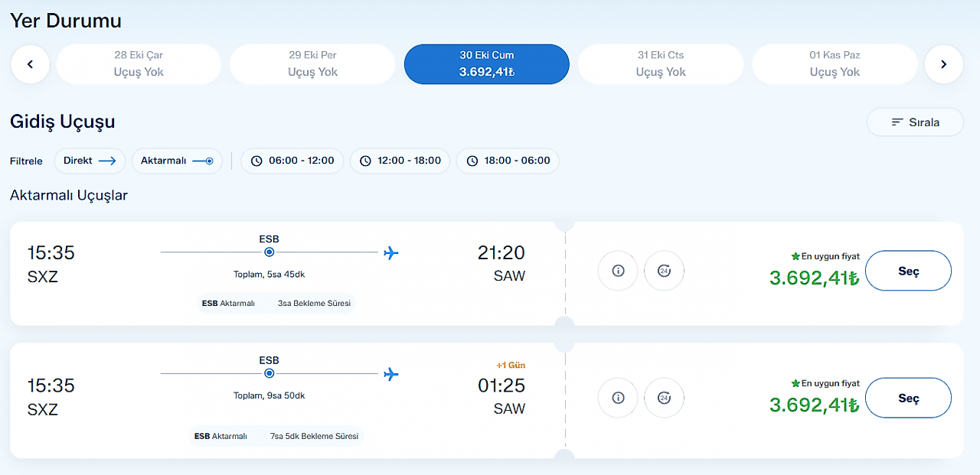Image resolution: width=980 pixels, height=475 pixels.
Task: Click ESB stopover dot on second flight
Action: click(269, 373)
